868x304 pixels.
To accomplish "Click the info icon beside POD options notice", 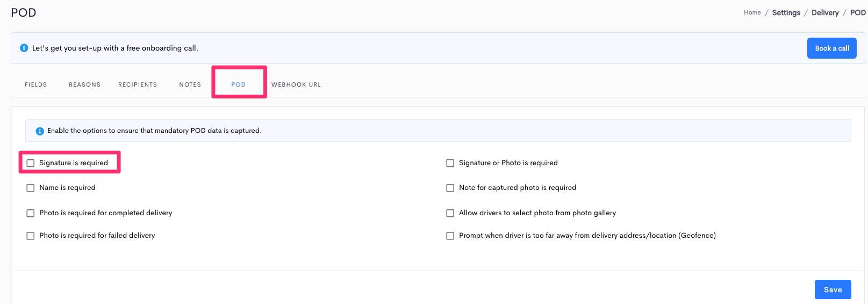I will pos(39,131).
